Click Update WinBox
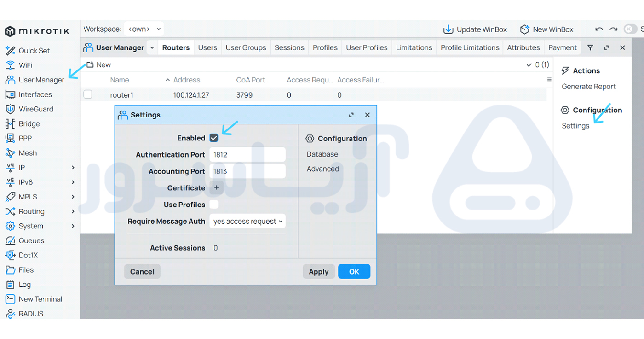644x339 pixels. pos(475,29)
